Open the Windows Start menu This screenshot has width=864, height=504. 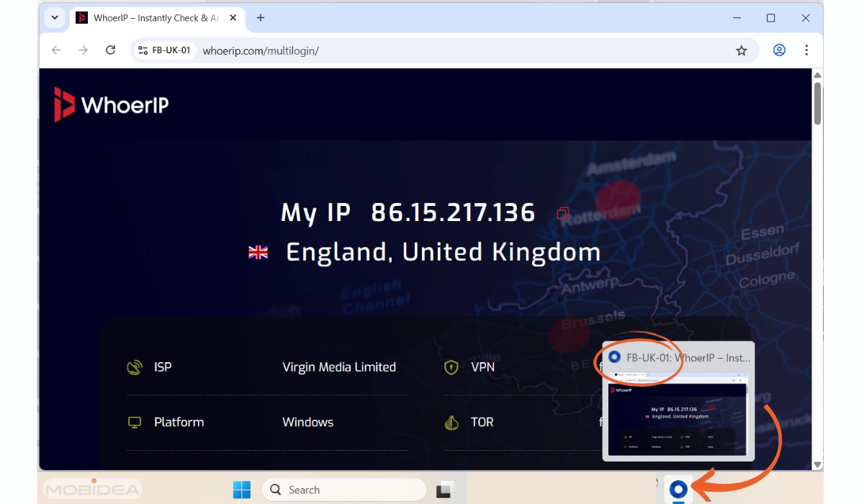click(x=242, y=490)
